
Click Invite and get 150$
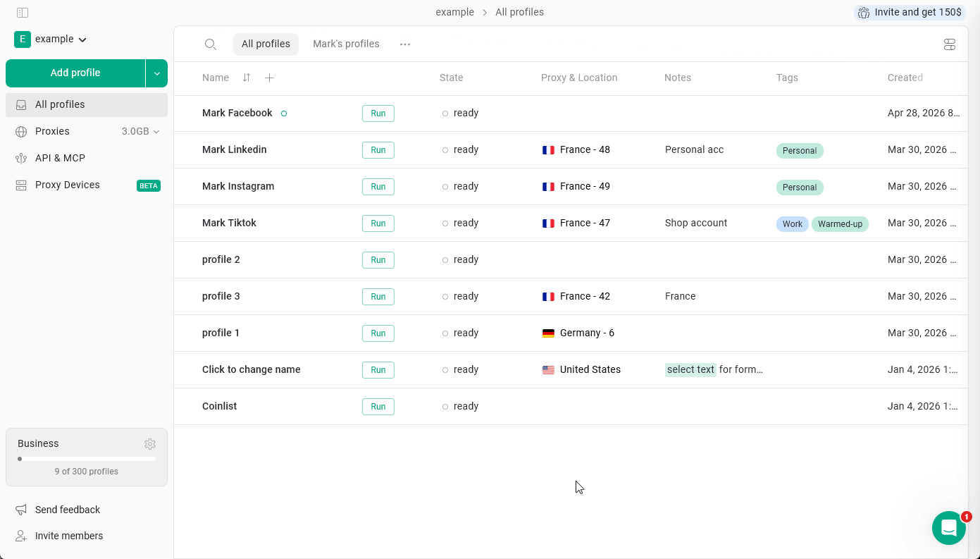[x=909, y=12]
